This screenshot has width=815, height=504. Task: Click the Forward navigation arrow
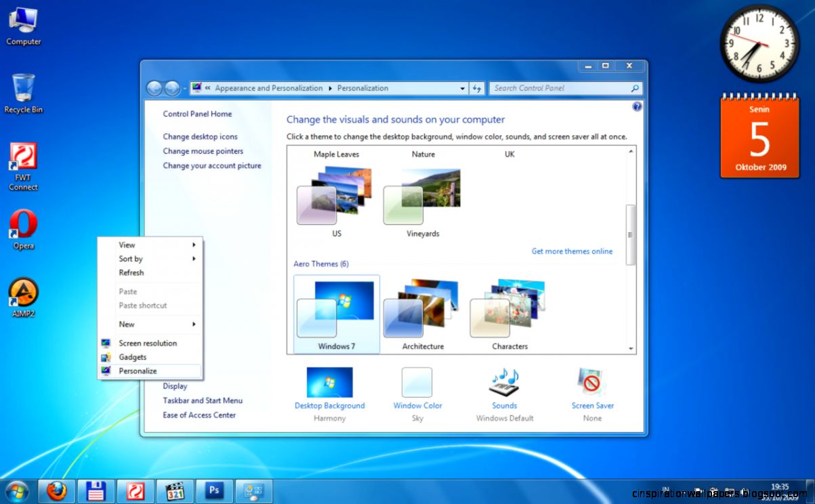click(x=172, y=88)
